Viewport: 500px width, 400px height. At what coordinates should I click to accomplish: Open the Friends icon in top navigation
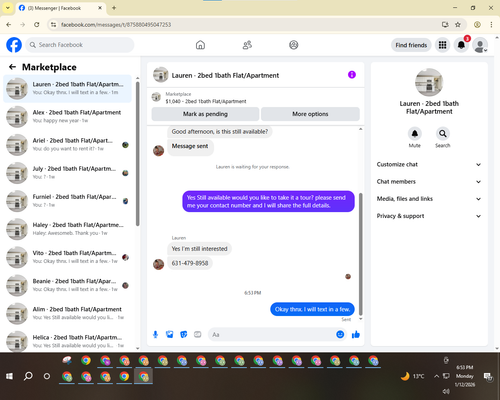click(x=247, y=45)
